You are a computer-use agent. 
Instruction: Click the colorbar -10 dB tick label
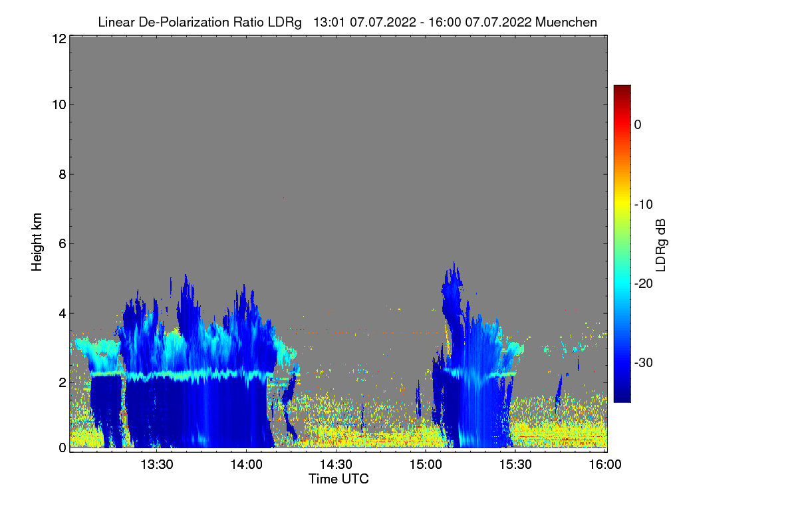(644, 204)
